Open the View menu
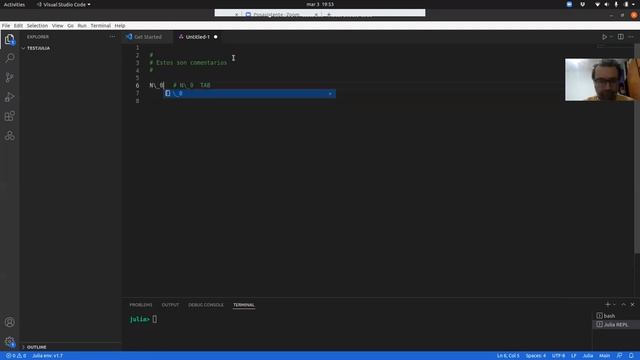The image size is (640, 360). [58, 25]
